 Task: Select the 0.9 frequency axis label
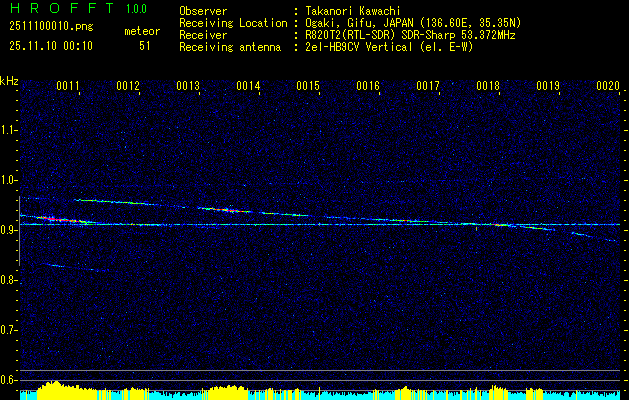pyautogui.click(x=9, y=230)
